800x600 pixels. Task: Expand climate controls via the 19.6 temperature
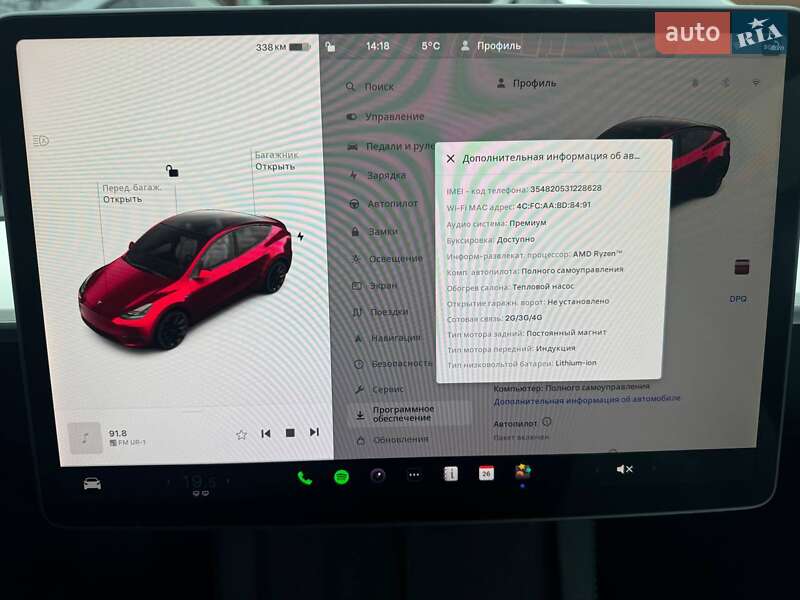(x=198, y=479)
